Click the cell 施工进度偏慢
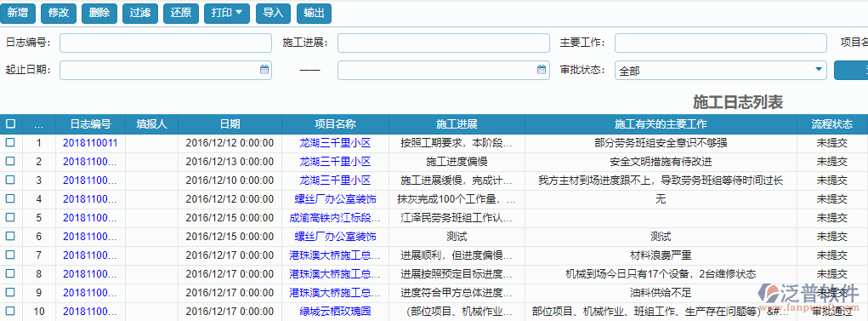 [457, 162]
